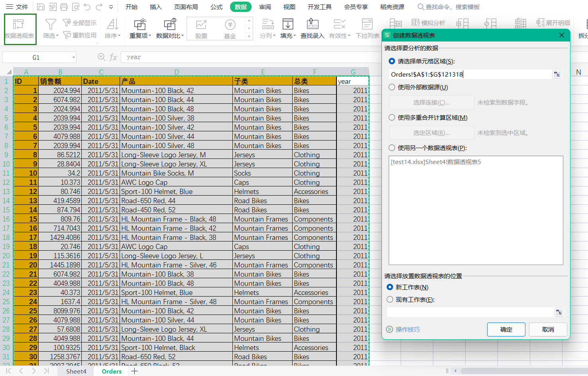Click the formula bar showing year
The image size is (588, 376).
coord(251,57)
